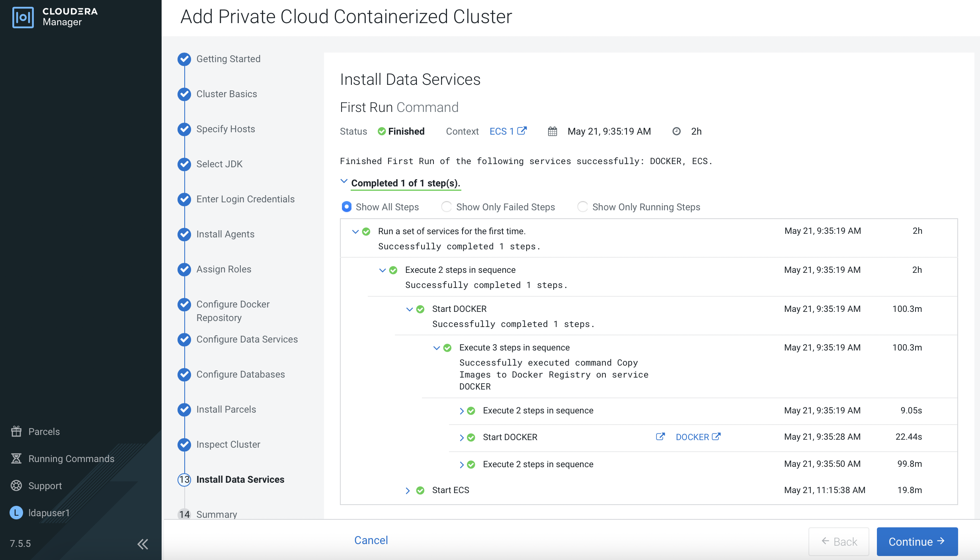Expand the Start ECS step

click(408, 490)
